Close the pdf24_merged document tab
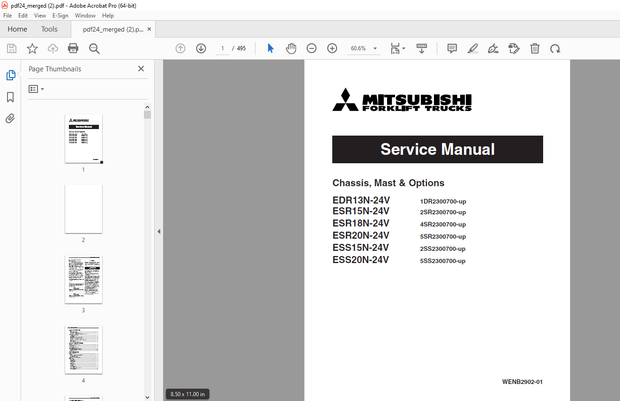The width and height of the screenshot is (620, 401). tap(149, 29)
